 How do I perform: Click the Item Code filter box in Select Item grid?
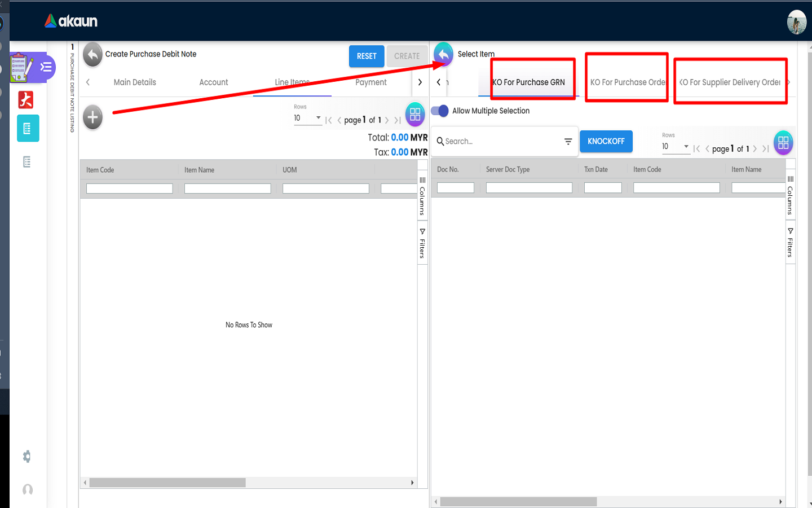pyautogui.click(x=677, y=187)
